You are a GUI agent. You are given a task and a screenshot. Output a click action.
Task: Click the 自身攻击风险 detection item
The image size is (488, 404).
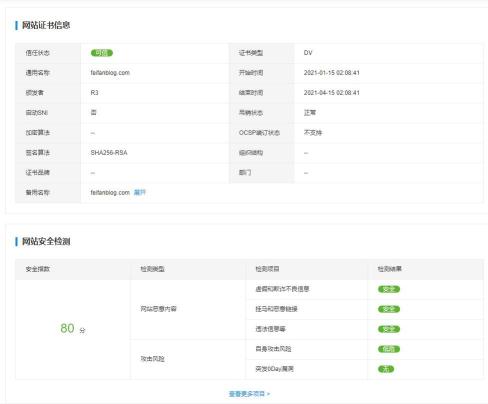pos(273,349)
